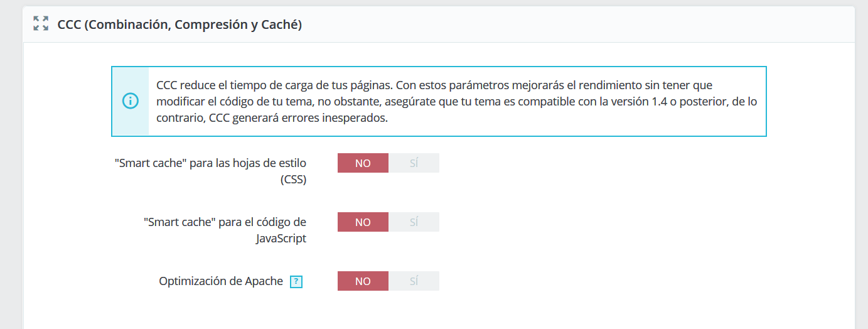Turn on Optimización de Apache with SÍ
The image size is (868, 329).
pos(414,281)
